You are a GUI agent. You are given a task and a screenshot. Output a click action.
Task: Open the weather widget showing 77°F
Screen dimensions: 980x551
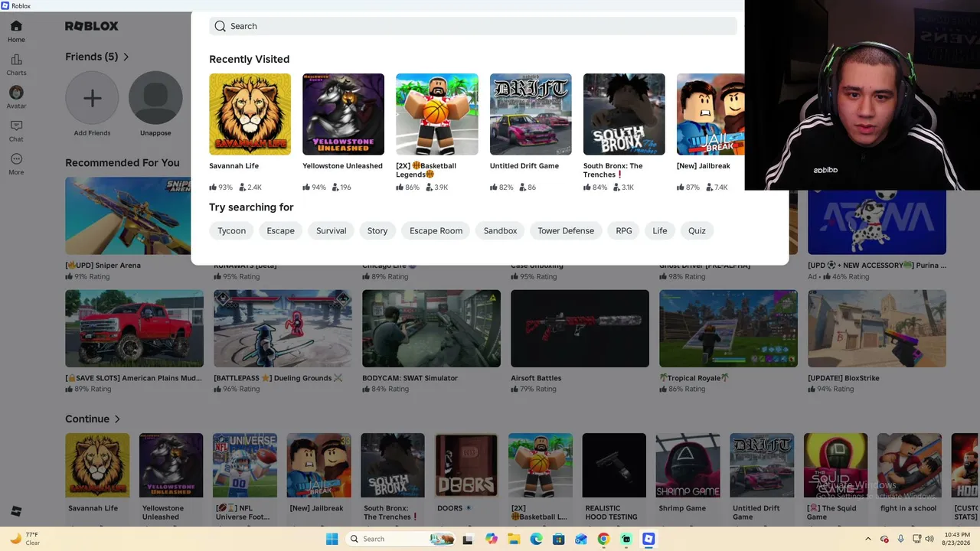pos(24,539)
